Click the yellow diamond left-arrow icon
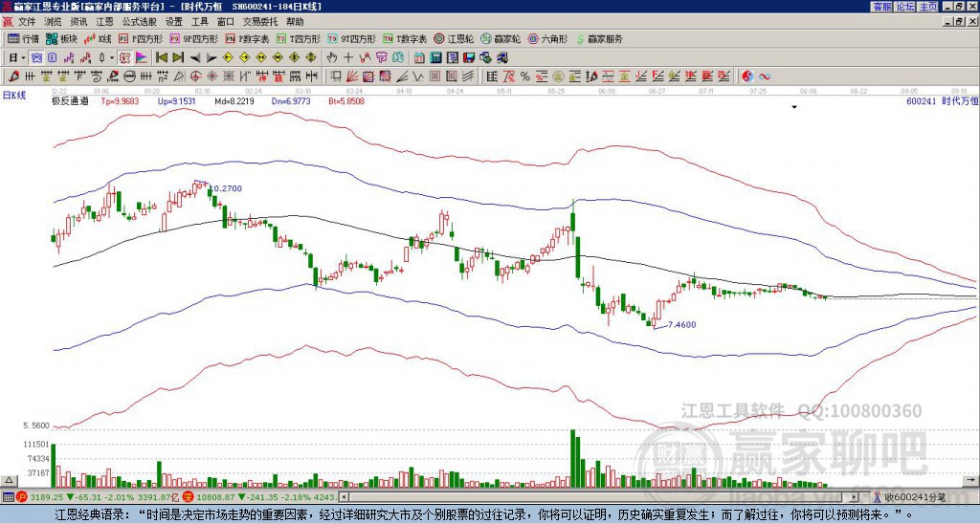The image size is (980, 524). [x=228, y=58]
